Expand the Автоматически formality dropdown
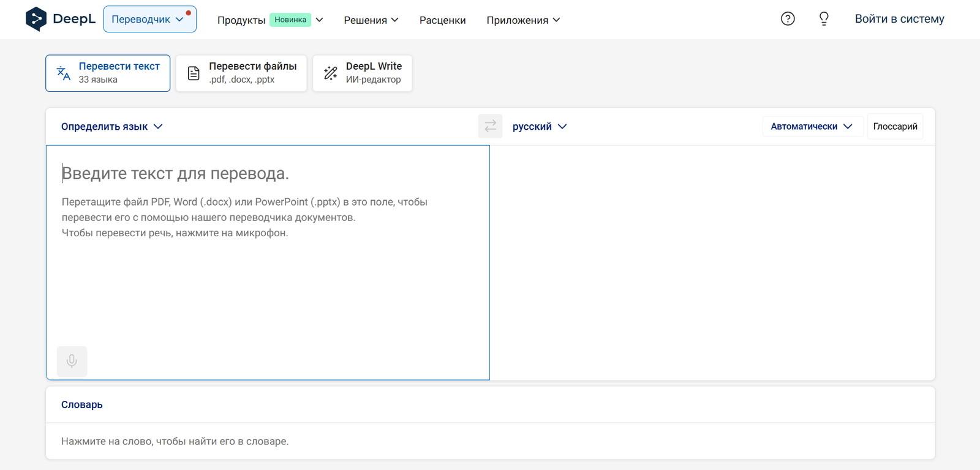This screenshot has height=470, width=980. [811, 127]
